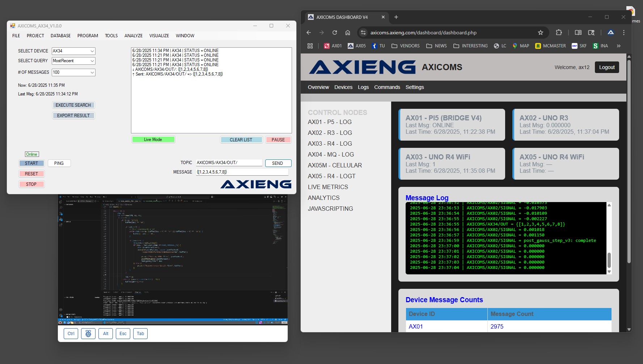Click the Raspberry Pi key icon in VNC toolbar
The width and height of the screenshot is (643, 364).
pos(88,333)
